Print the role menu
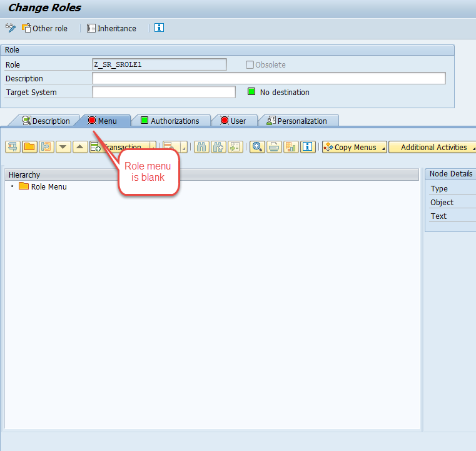Image resolution: width=476 pixels, height=451 pixels. (x=274, y=147)
